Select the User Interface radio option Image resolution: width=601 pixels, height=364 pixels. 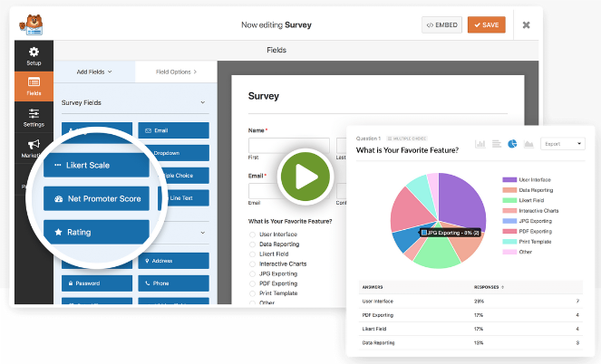(252, 234)
